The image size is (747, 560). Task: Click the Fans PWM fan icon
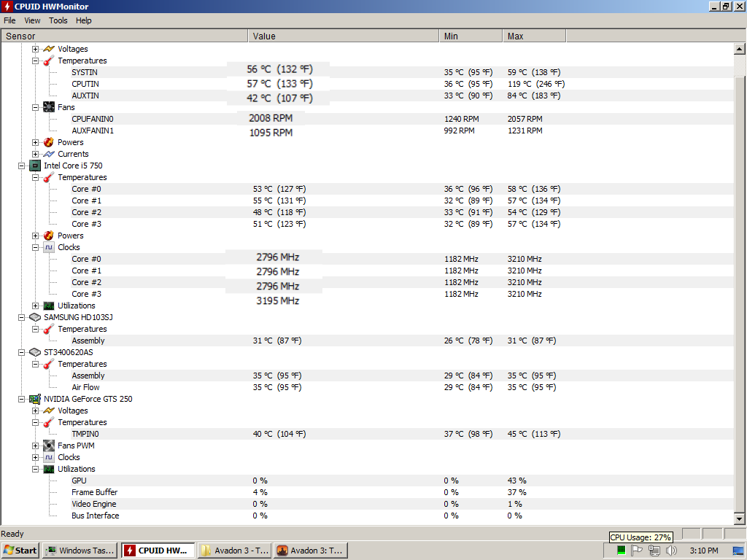pyautogui.click(x=49, y=446)
